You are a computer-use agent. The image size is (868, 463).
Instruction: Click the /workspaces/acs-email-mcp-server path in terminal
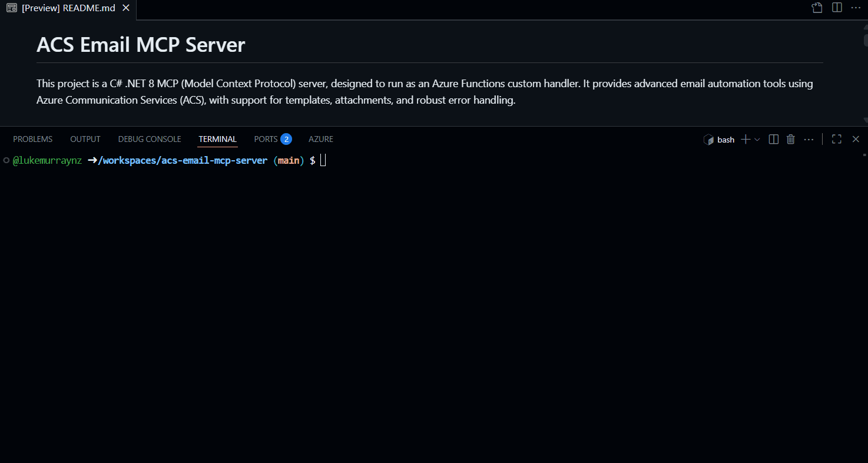(x=183, y=160)
